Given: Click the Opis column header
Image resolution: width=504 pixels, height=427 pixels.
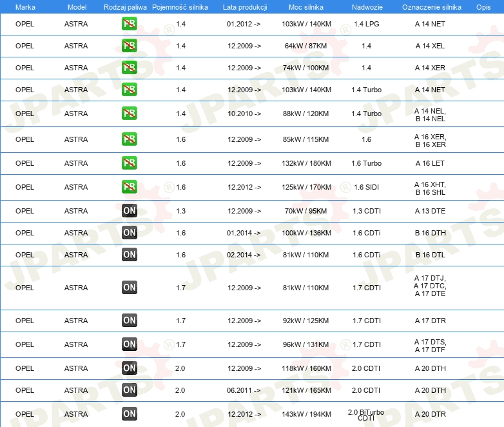Looking at the screenshot, I should [483, 7].
